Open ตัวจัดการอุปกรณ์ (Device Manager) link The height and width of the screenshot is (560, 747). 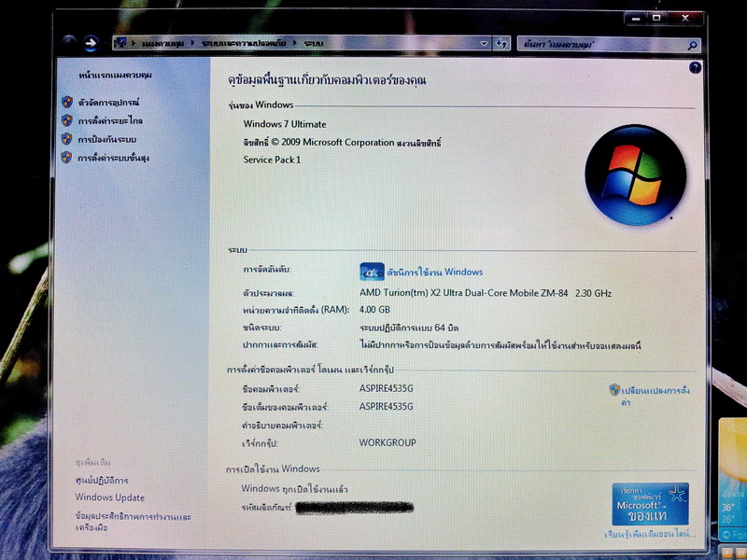coord(108,103)
